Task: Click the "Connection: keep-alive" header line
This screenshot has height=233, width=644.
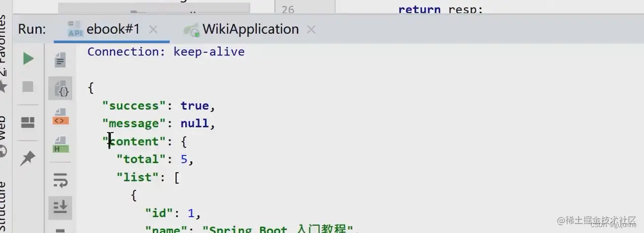Action: tap(166, 52)
